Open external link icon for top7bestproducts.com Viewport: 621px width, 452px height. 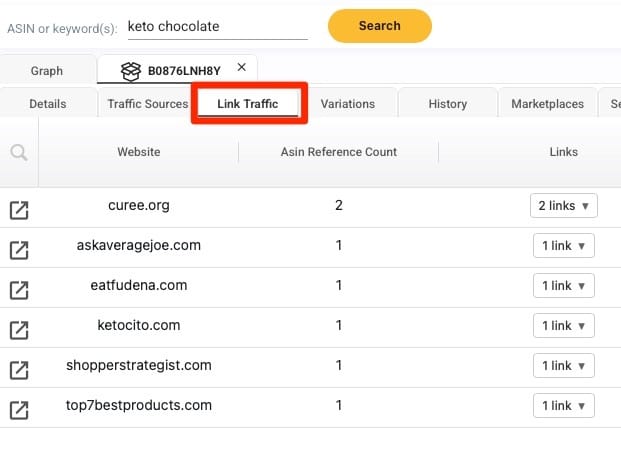coord(19,409)
